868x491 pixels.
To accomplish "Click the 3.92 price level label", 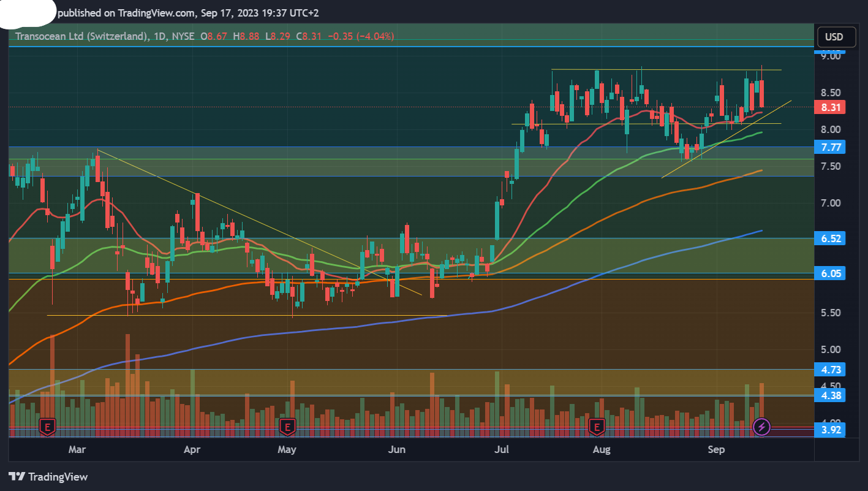I will click(829, 430).
